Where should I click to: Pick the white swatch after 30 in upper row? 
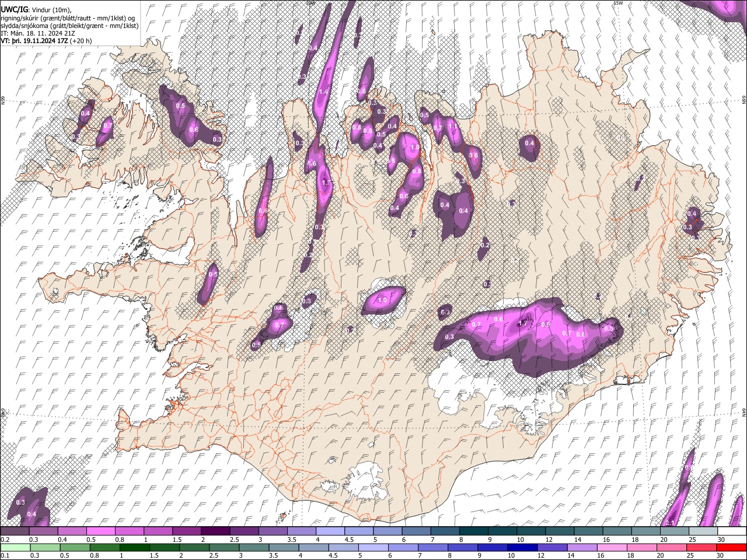click(731, 531)
